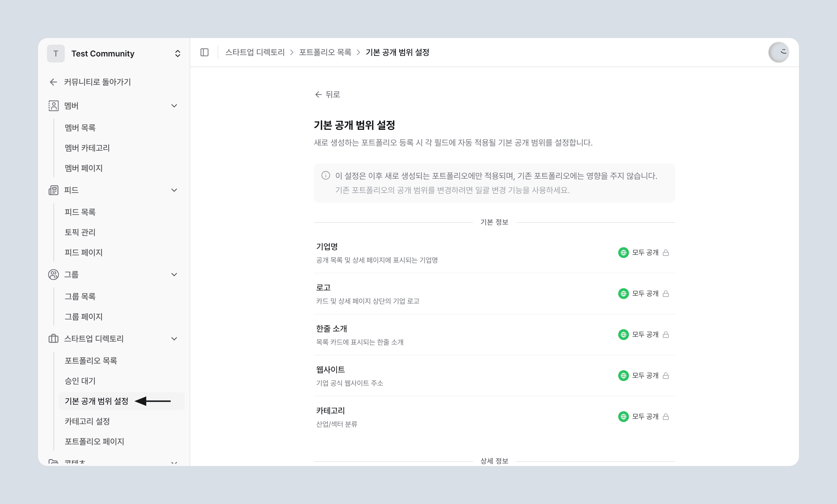Click the 한줄 소개 field label

click(x=331, y=328)
